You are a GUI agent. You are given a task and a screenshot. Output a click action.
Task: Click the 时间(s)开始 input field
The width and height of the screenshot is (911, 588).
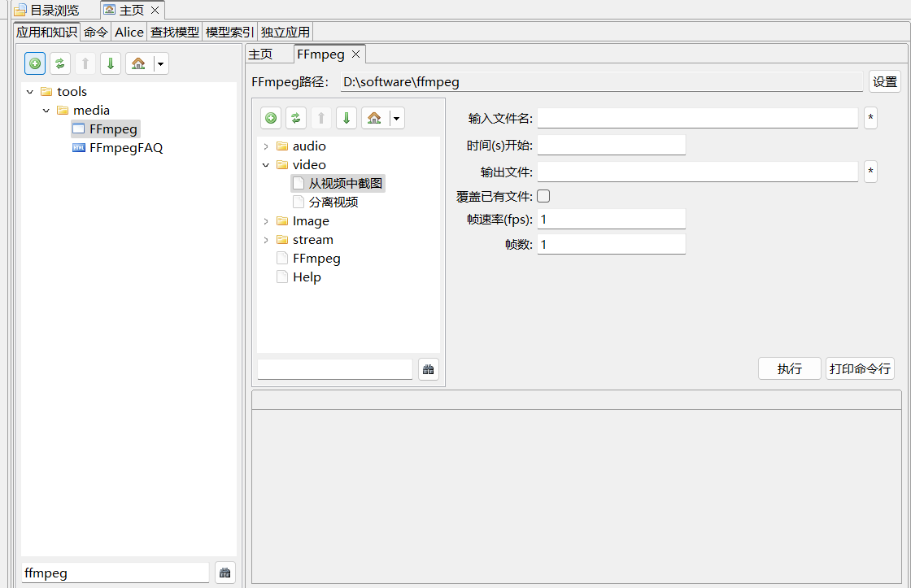coord(611,145)
